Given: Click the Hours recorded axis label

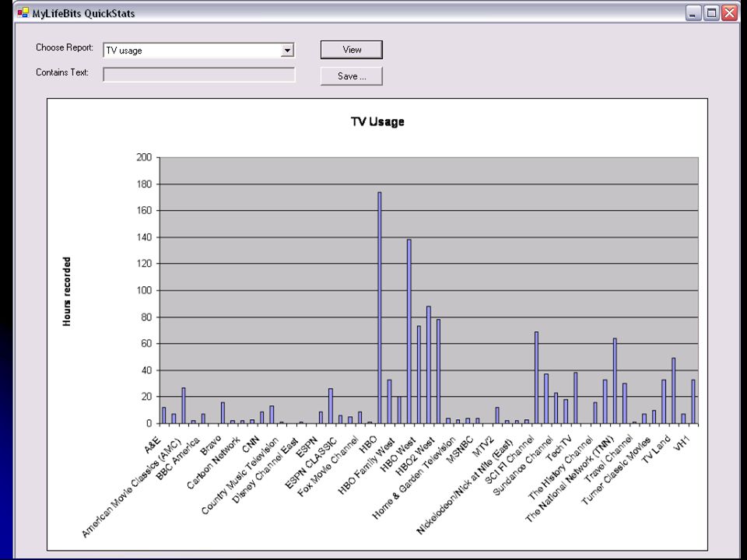Looking at the screenshot, I should tap(67, 292).
